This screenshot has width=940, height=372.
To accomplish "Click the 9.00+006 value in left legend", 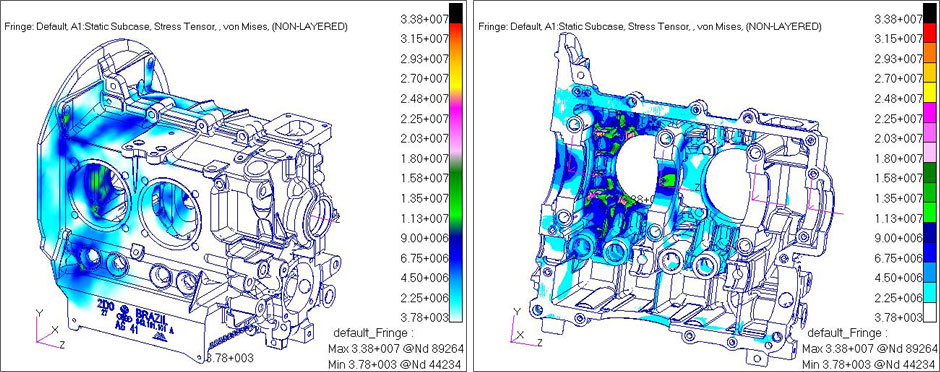I will tap(424, 238).
